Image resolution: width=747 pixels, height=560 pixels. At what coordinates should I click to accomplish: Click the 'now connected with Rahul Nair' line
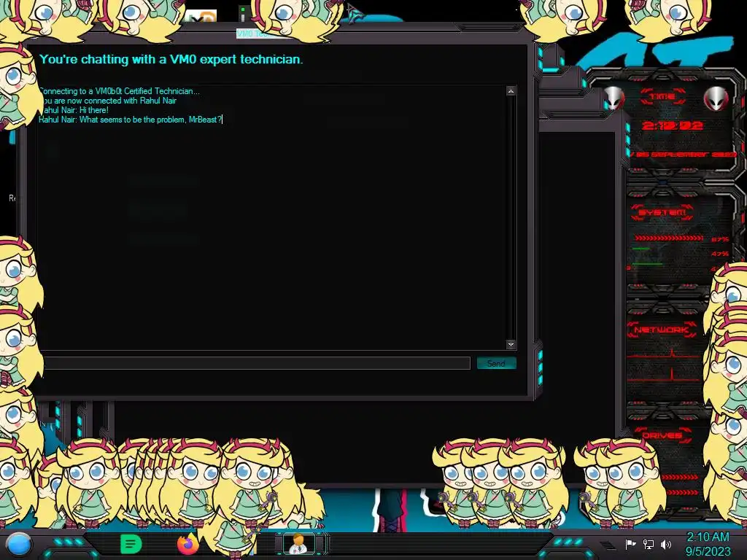tap(109, 101)
